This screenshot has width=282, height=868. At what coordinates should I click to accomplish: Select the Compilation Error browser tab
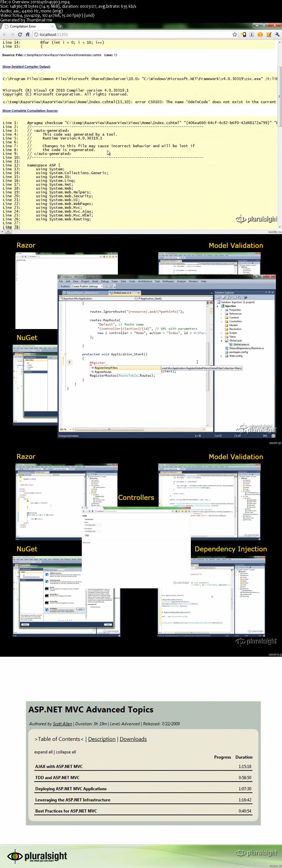pyautogui.click(x=28, y=26)
